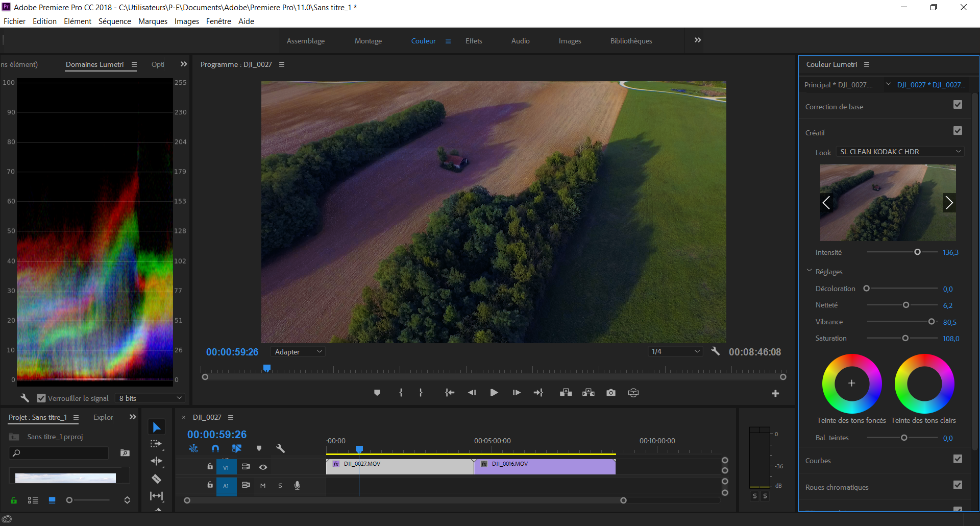Select clip DJI_0027.MOV in timeline
Image resolution: width=980 pixels, height=526 pixels.
pos(400,467)
